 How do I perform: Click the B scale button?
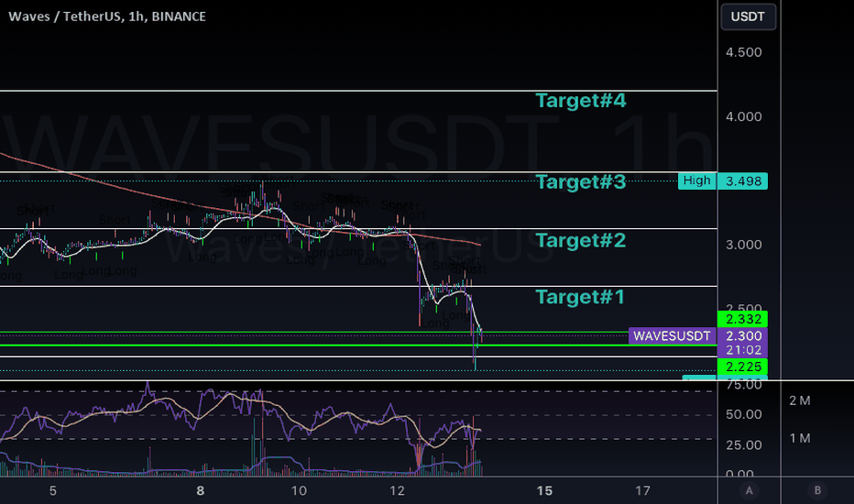(817, 490)
